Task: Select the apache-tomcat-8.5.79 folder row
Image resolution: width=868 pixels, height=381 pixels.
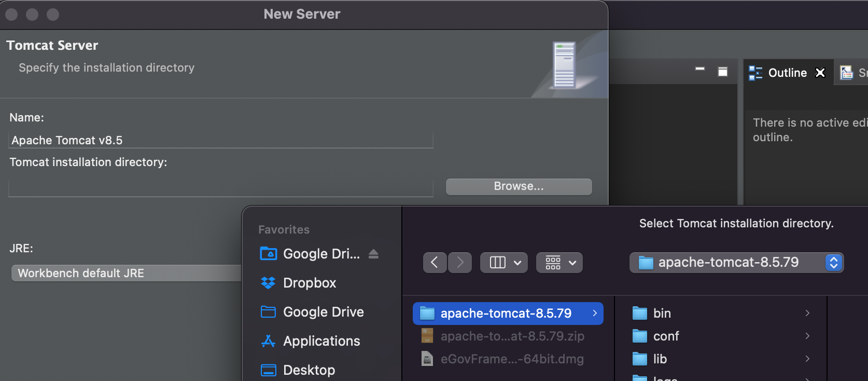Action: 508,314
